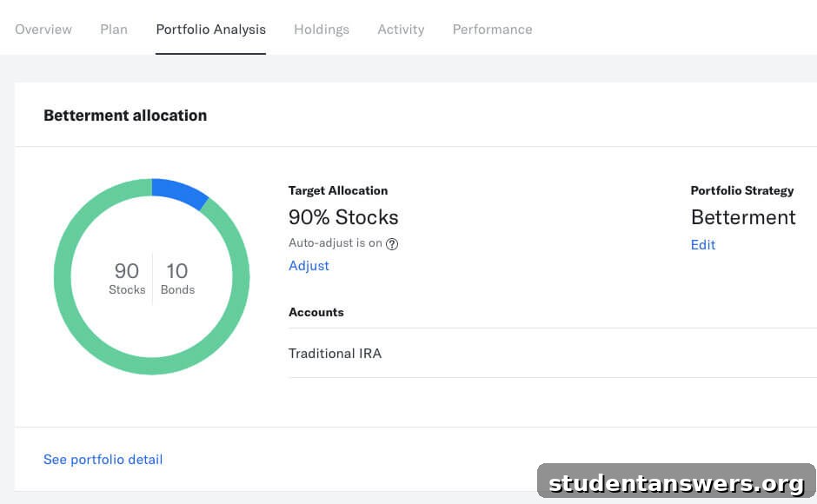Screen dimensions: 817x504
Task: Click the Target Allocation label
Action: (x=338, y=191)
